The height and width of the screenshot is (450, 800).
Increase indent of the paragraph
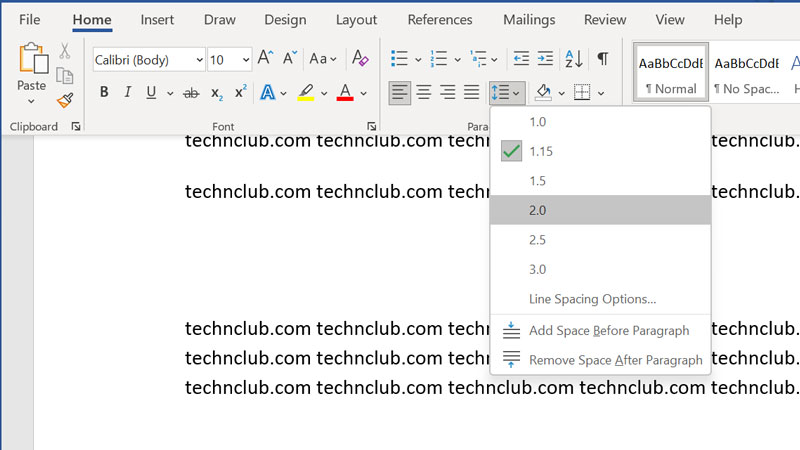click(x=545, y=59)
